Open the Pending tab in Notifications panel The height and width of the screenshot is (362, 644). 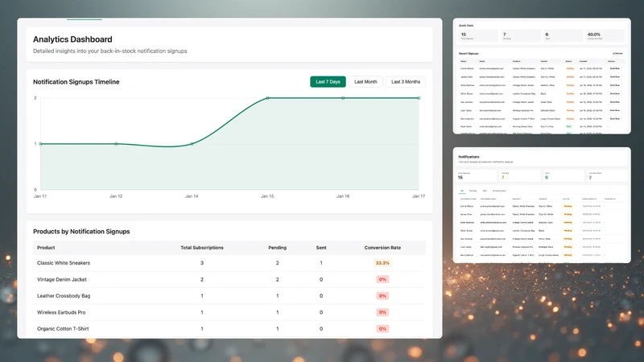[473, 191]
